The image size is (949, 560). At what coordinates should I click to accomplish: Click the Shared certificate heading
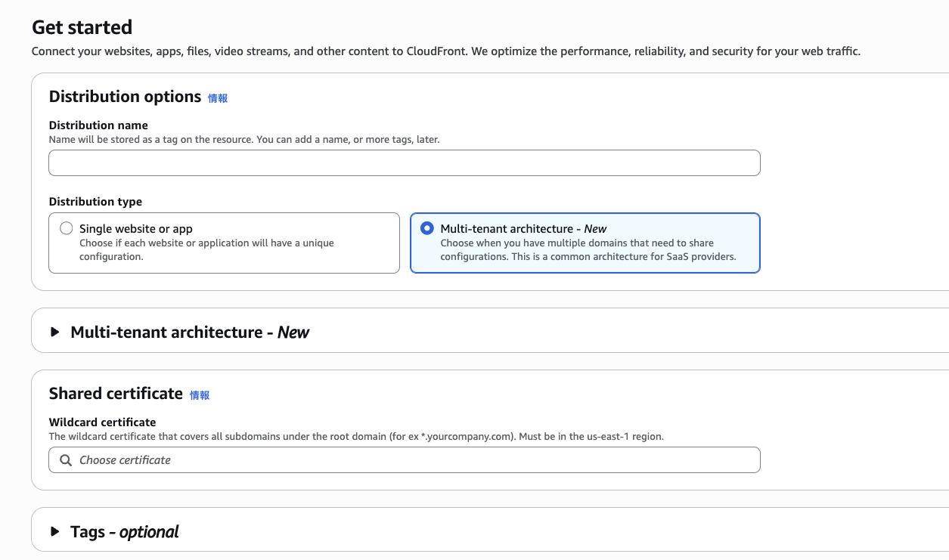[x=116, y=394]
